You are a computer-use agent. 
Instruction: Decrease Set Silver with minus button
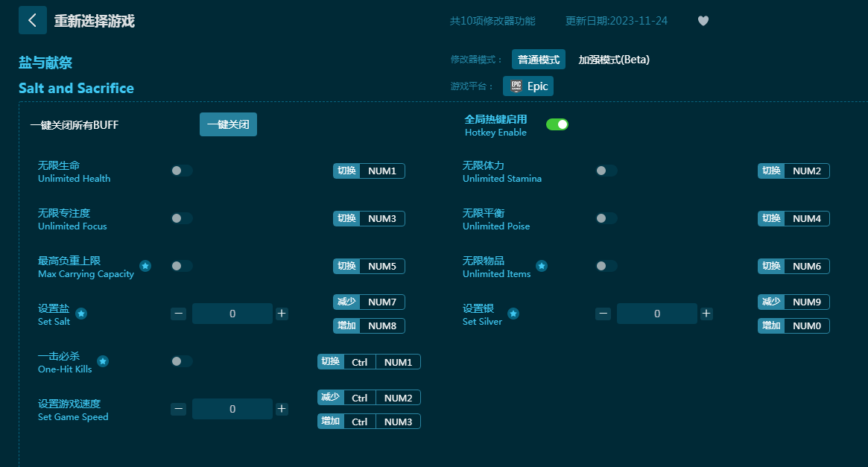(603, 314)
